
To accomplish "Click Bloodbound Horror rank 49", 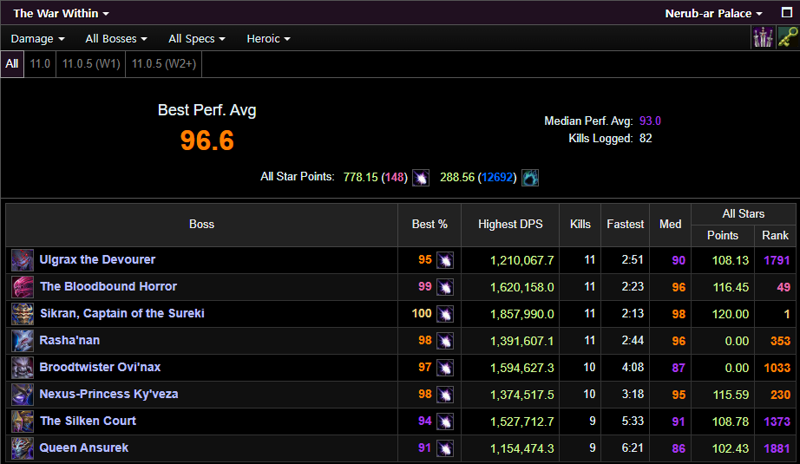I will [x=784, y=287].
